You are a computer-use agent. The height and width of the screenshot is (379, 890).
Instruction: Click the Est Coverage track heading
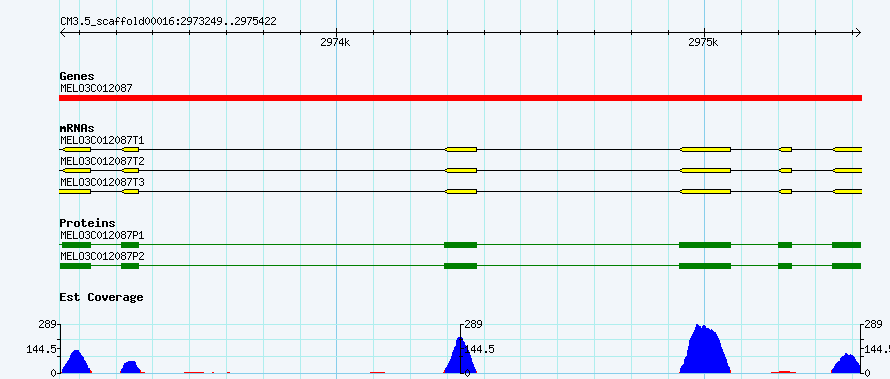(x=101, y=297)
